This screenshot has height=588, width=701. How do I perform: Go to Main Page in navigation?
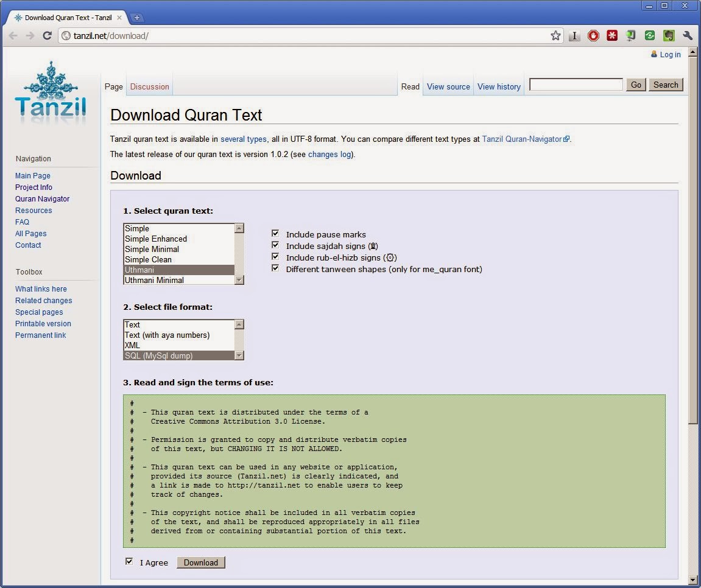click(x=33, y=175)
